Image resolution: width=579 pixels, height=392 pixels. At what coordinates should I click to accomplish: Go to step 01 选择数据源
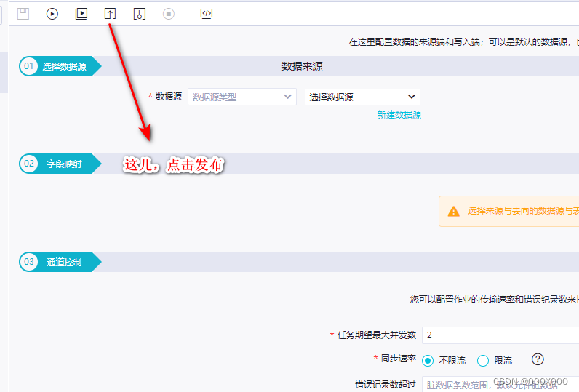(60, 66)
